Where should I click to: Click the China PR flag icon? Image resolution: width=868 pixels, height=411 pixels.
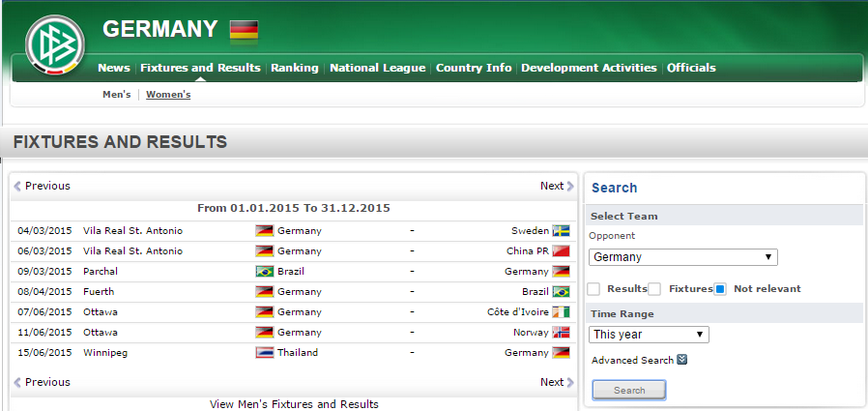point(561,250)
